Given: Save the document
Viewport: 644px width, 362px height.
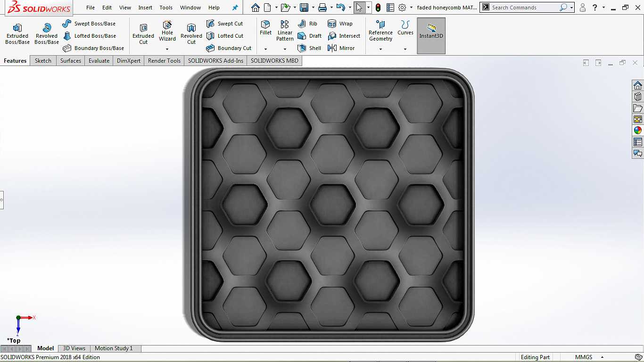Looking at the screenshot, I should [304, 8].
